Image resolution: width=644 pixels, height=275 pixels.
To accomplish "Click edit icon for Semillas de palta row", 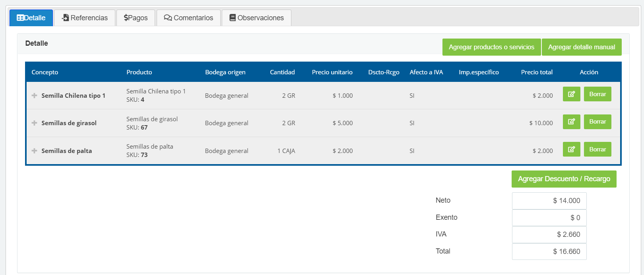I will click(x=571, y=149).
